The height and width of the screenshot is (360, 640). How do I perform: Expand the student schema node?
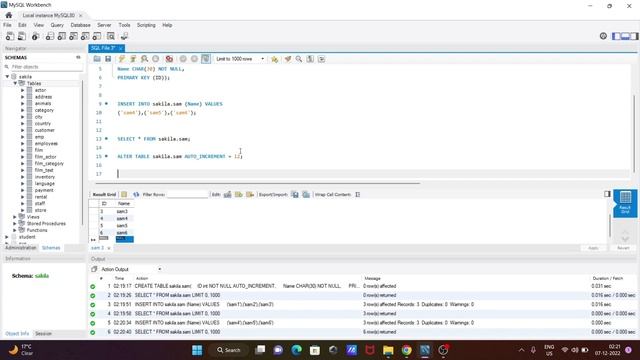point(7,237)
